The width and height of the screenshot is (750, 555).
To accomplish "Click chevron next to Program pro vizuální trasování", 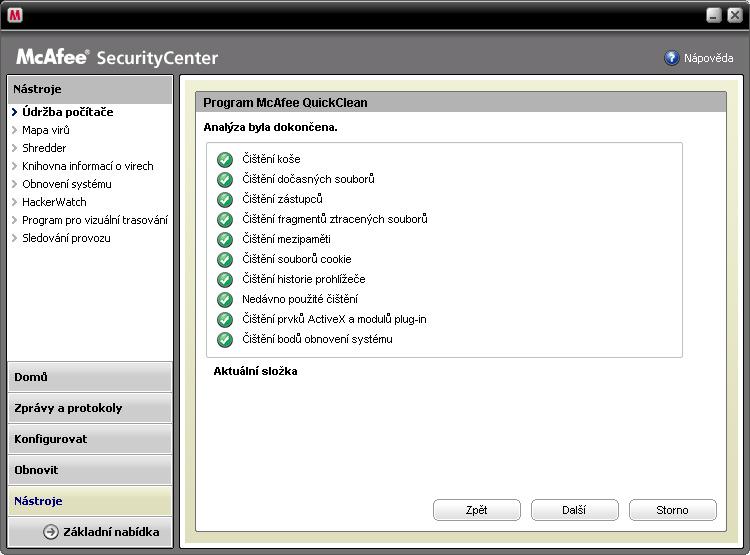I will (x=14, y=220).
